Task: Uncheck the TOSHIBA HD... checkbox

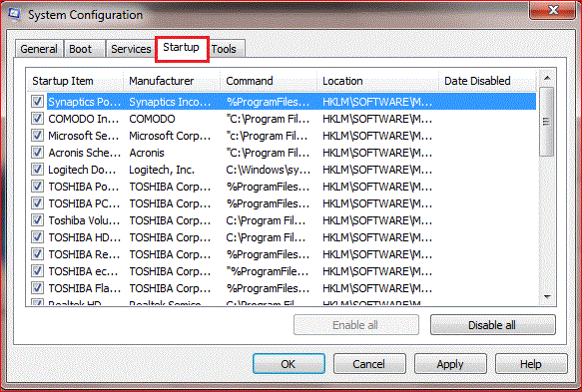Action: click(37, 237)
